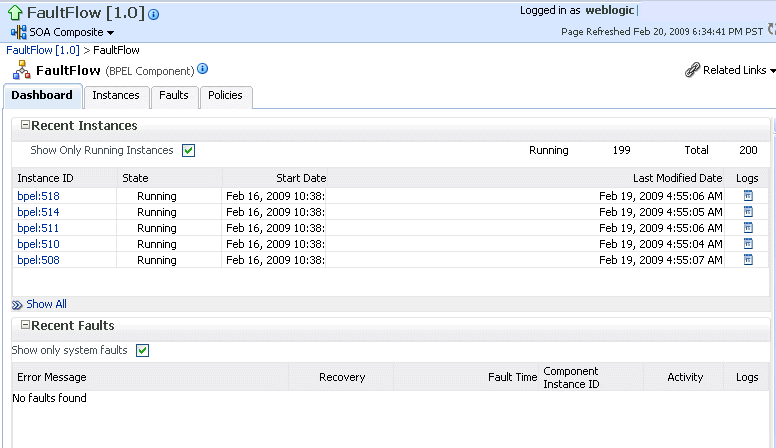
Task: Collapse the Recent Instances section
Action: [x=25, y=125]
